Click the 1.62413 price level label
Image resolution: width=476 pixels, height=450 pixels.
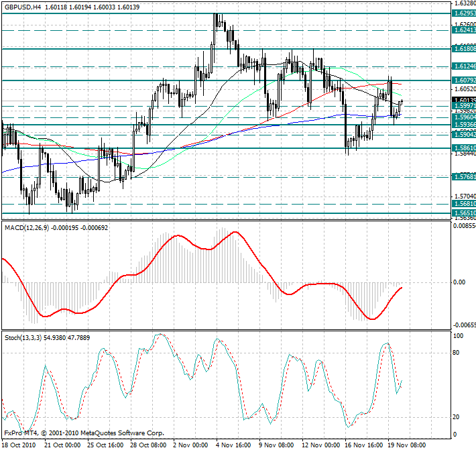point(464,30)
